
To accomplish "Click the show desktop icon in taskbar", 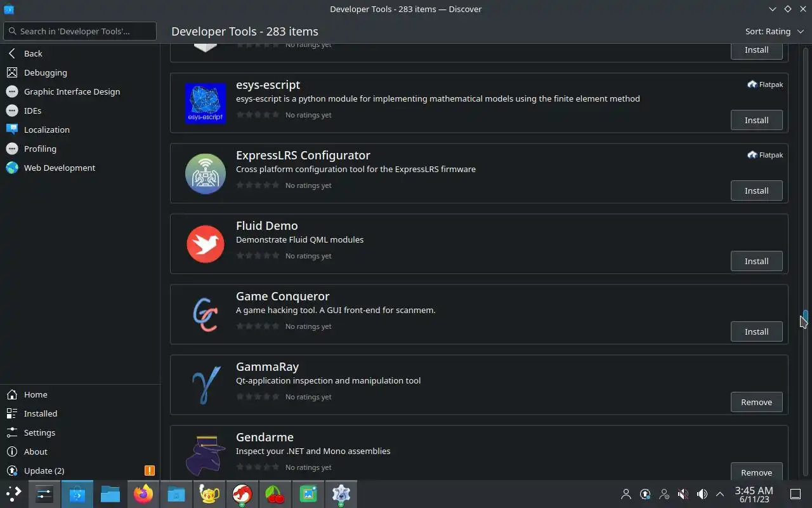I will [795, 493].
